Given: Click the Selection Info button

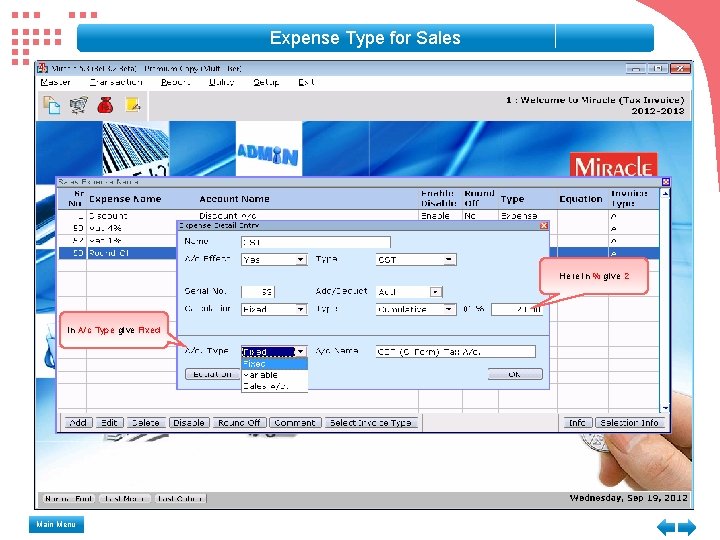Looking at the screenshot, I should (x=629, y=422).
